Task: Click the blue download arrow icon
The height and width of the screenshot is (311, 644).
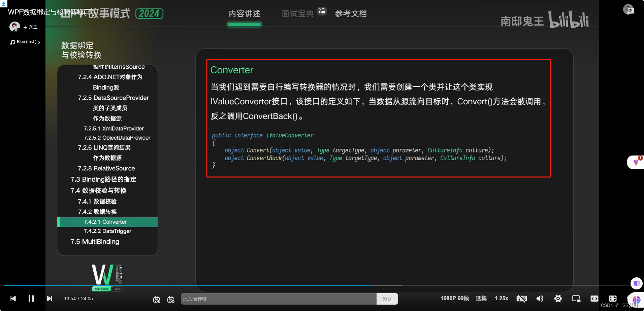Action: 3,3
